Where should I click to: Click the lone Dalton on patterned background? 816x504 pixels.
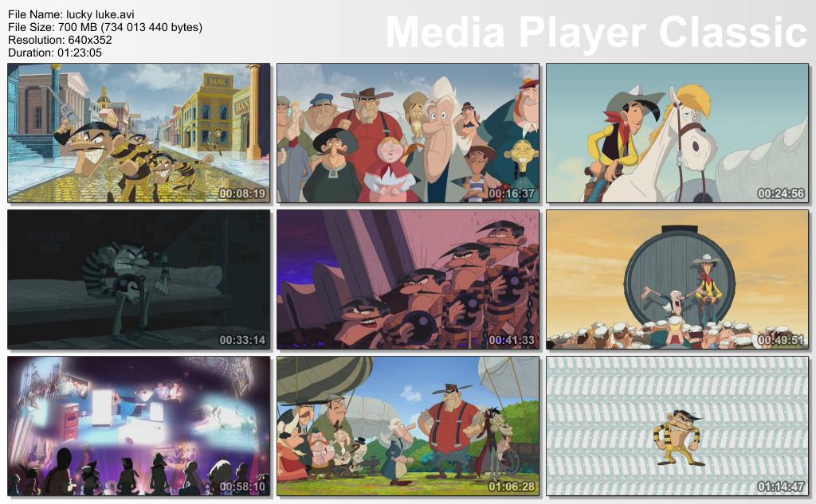(x=677, y=425)
